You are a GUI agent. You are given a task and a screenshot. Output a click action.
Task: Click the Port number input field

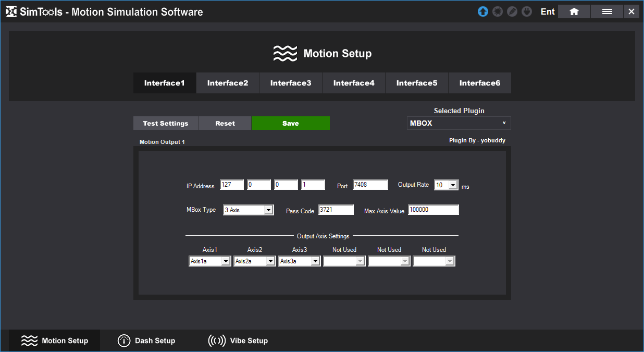[x=370, y=185]
